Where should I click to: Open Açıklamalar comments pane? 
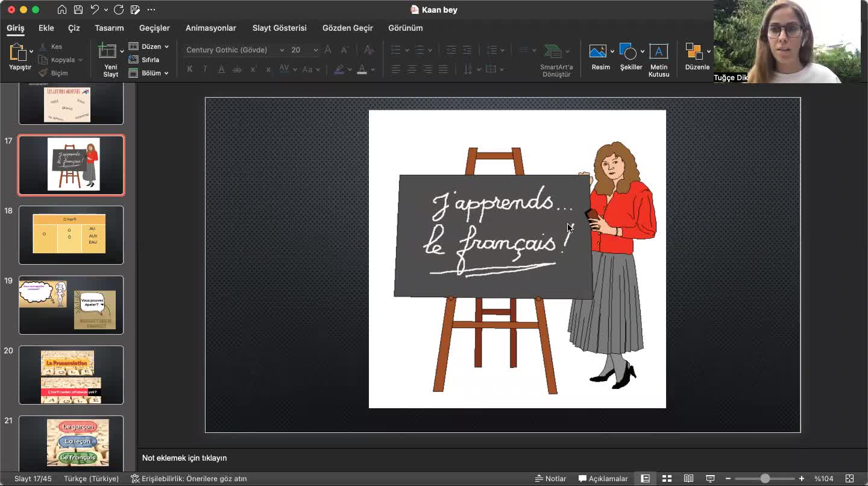tap(603, 478)
